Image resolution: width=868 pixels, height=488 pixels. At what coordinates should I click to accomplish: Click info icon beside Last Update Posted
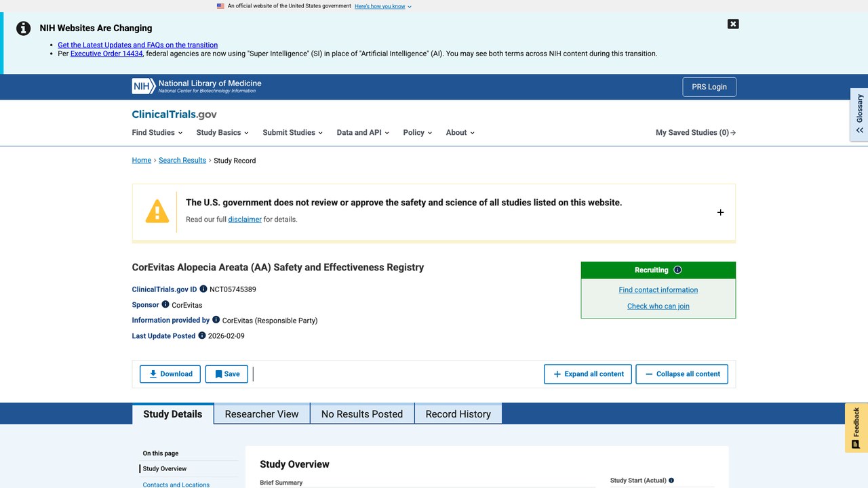tap(201, 335)
